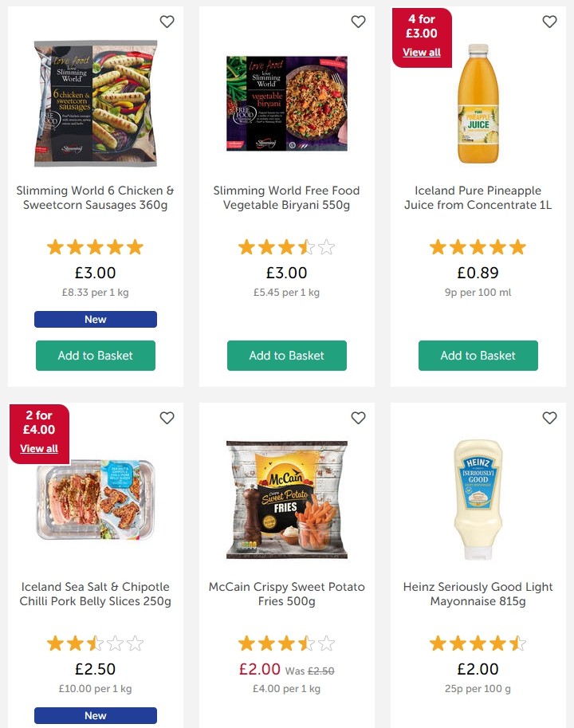Toggle favourite status for McCain Sweet Potato Fries
Screen dimensions: 574x728
(358, 418)
